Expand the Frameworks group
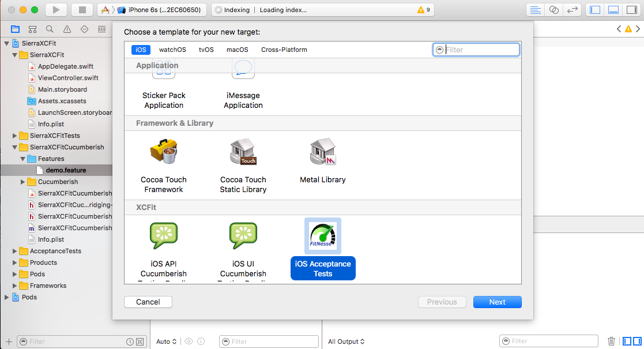This screenshot has width=644, height=349. (x=15, y=286)
